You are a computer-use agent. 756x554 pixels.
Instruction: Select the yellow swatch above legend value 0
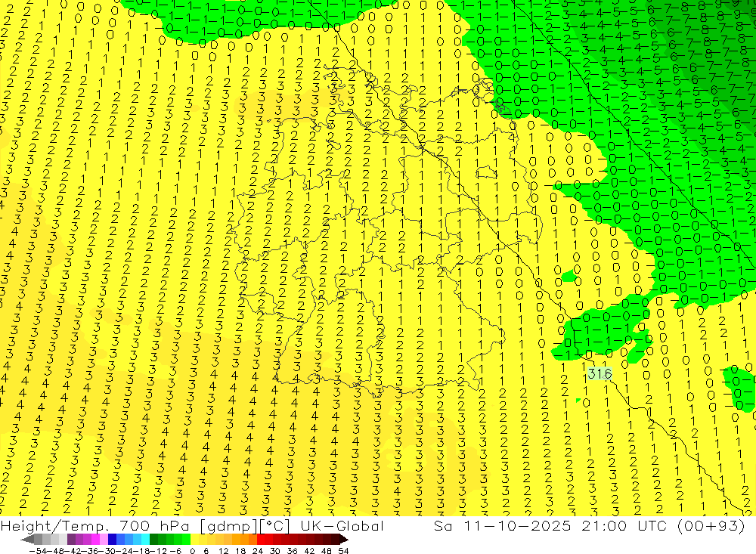pyautogui.click(x=195, y=539)
